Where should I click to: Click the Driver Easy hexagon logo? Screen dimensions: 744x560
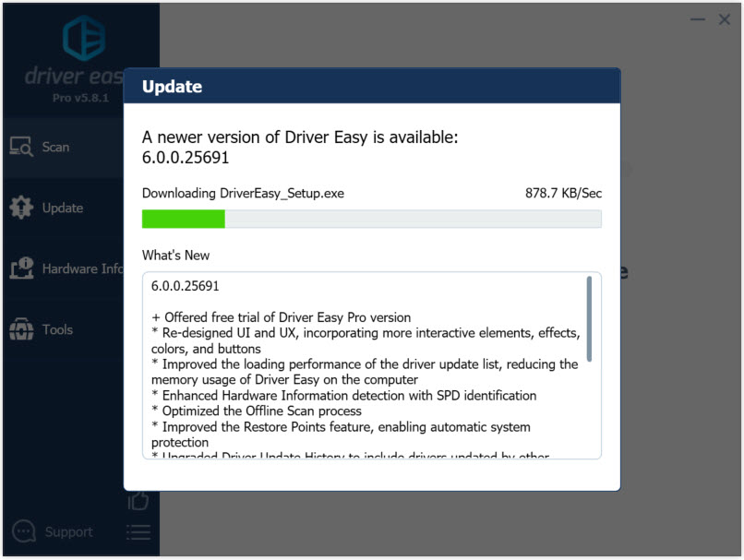point(84,38)
